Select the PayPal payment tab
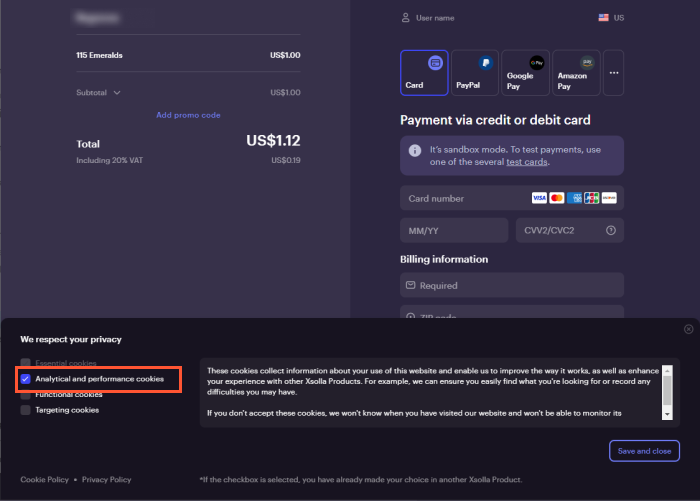 coord(475,72)
